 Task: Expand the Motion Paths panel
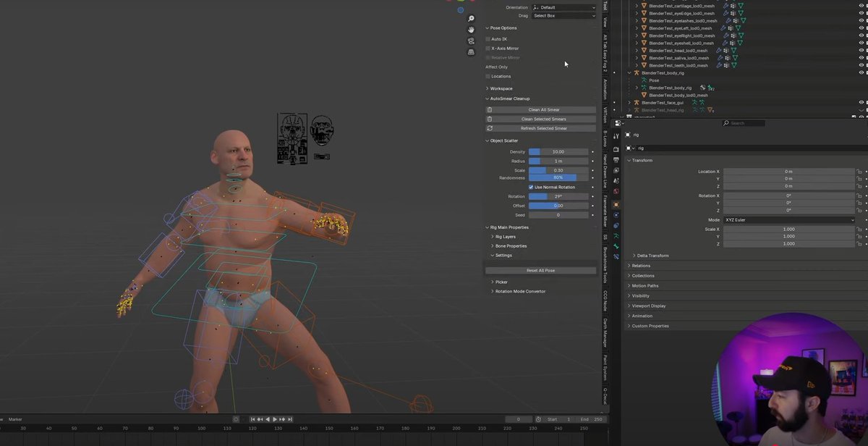pyautogui.click(x=644, y=285)
